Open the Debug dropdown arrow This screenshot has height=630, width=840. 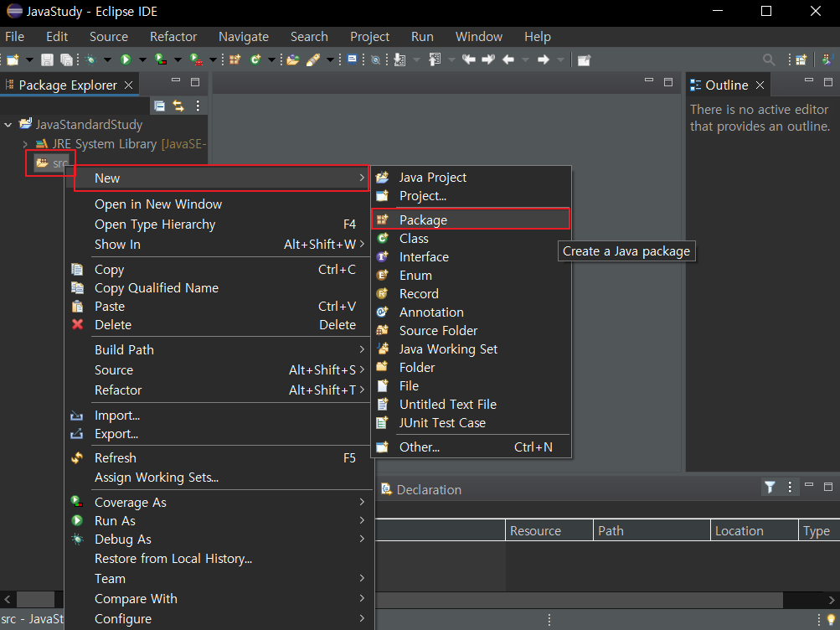pyautogui.click(x=107, y=60)
